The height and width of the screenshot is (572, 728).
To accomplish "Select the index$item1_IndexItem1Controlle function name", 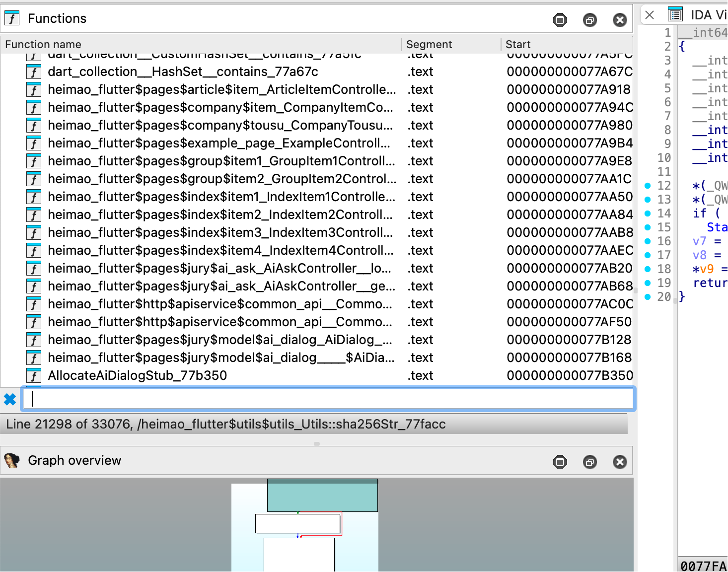I will coord(221,197).
